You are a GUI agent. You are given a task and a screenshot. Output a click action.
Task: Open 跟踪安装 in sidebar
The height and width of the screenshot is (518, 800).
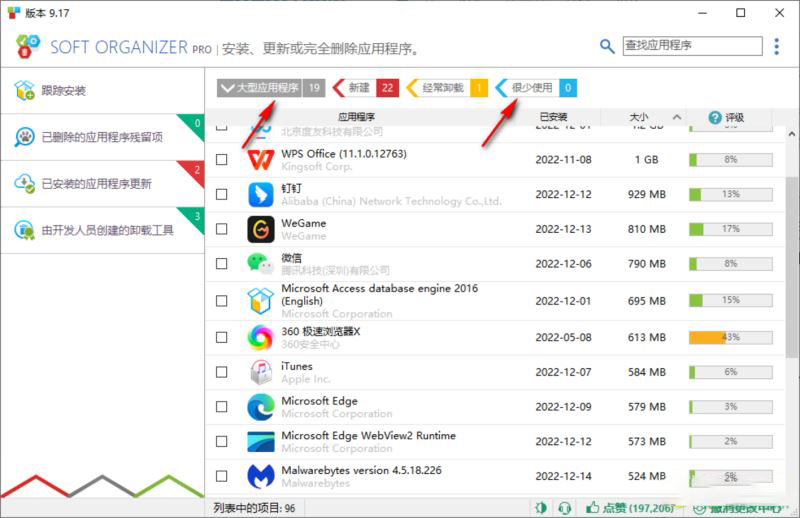[103, 90]
